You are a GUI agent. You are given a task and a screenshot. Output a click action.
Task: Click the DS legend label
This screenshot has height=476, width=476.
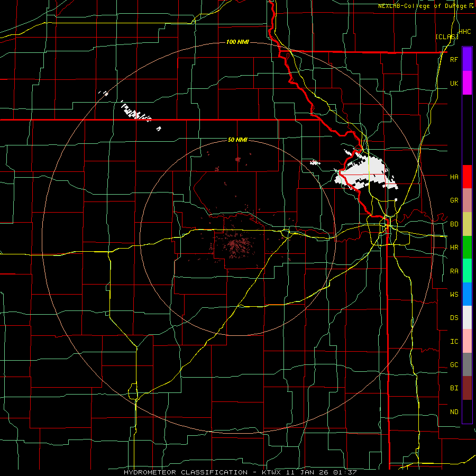tap(454, 318)
